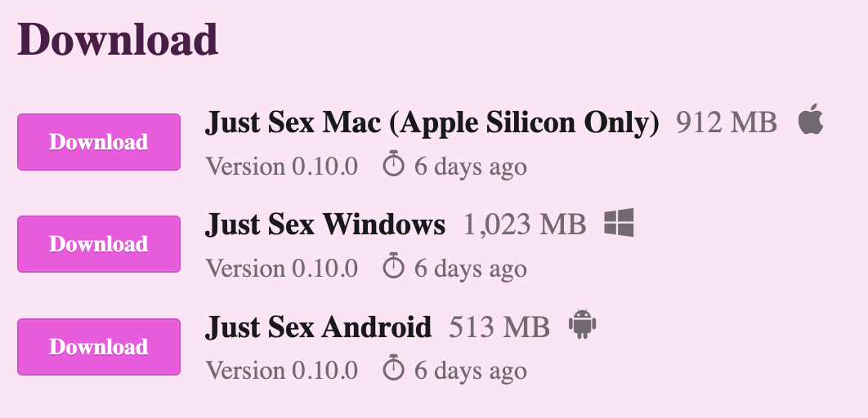868x418 pixels.
Task: Click the Download button for the Android version
Action: 98,347
